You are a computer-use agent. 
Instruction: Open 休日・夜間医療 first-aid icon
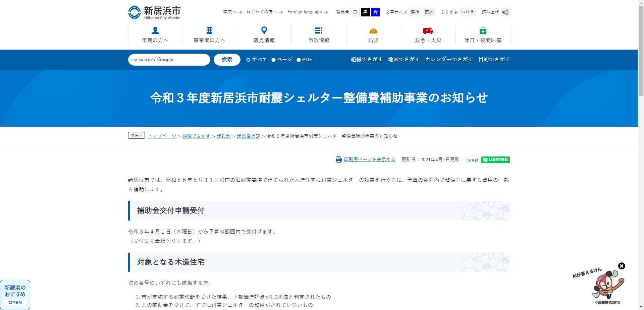point(483,30)
